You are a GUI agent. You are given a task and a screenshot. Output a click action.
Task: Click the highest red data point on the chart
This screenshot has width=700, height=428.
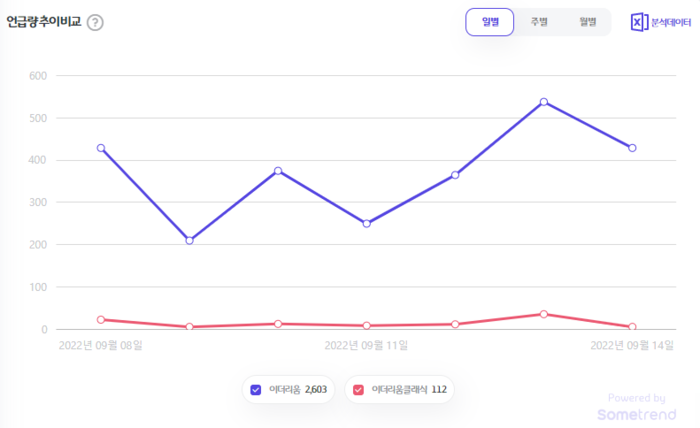(543, 314)
